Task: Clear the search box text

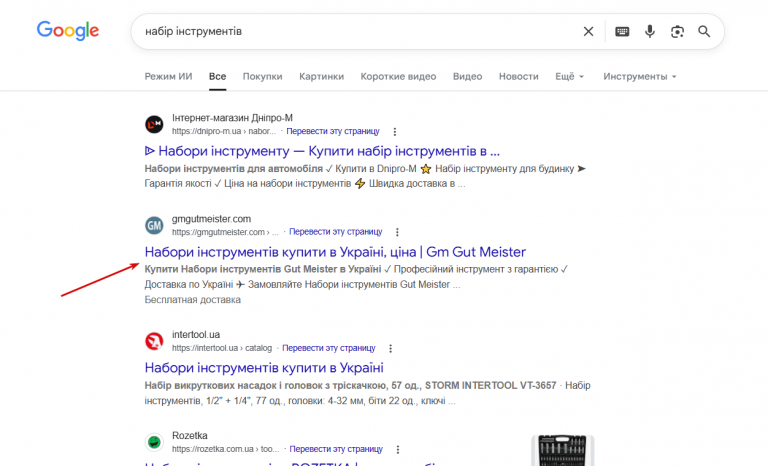Action: (x=588, y=31)
